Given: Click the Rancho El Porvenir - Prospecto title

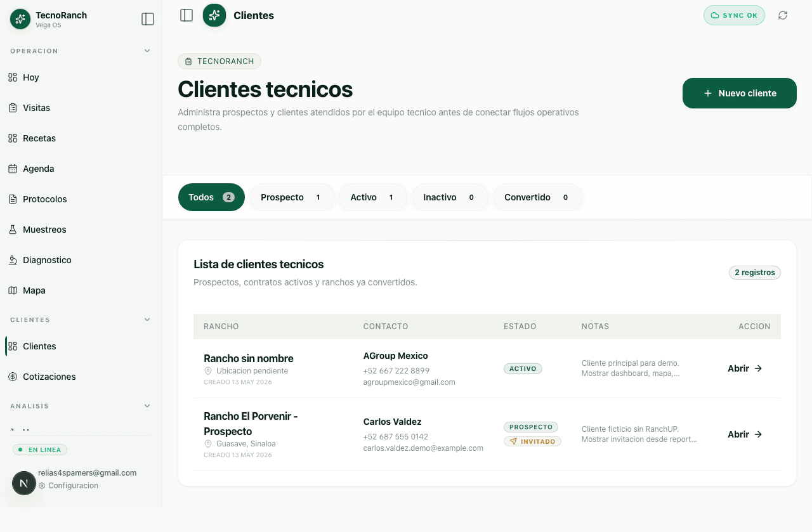Looking at the screenshot, I should [x=251, y=424].
